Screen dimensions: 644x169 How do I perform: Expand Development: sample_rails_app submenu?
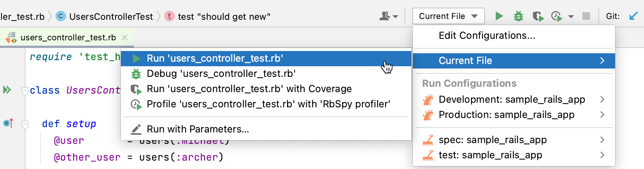click(602, 99)
